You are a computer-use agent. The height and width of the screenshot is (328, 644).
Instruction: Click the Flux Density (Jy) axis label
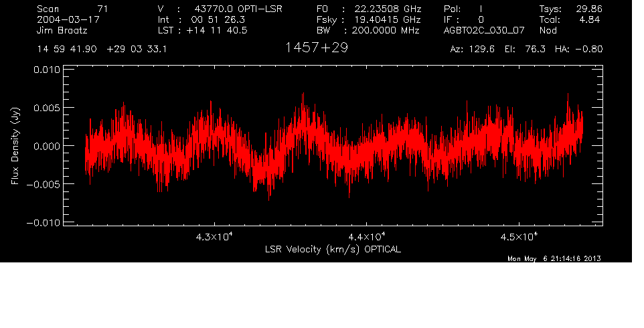click(x=15, y=145)
